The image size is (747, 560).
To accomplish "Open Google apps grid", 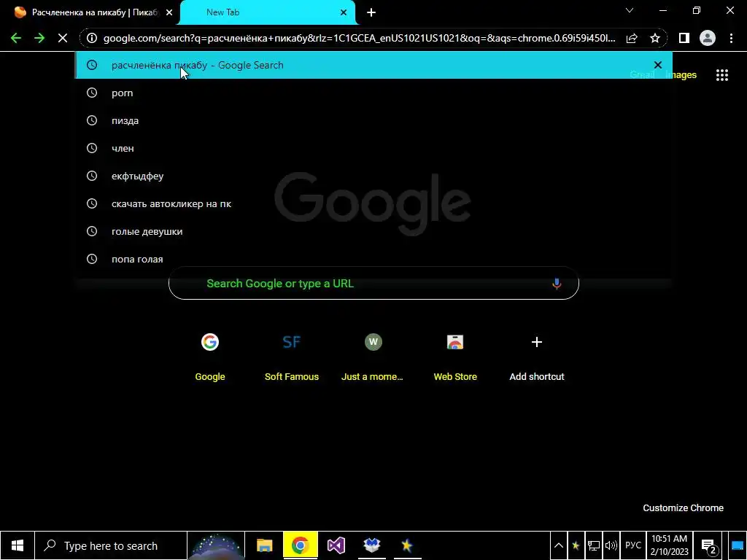I will pos(722,75).
